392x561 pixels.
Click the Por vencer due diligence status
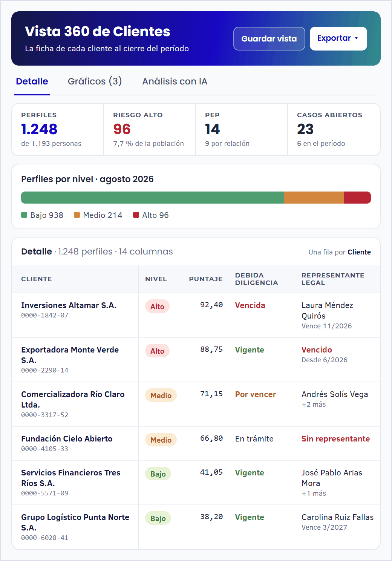pos(256,394)
